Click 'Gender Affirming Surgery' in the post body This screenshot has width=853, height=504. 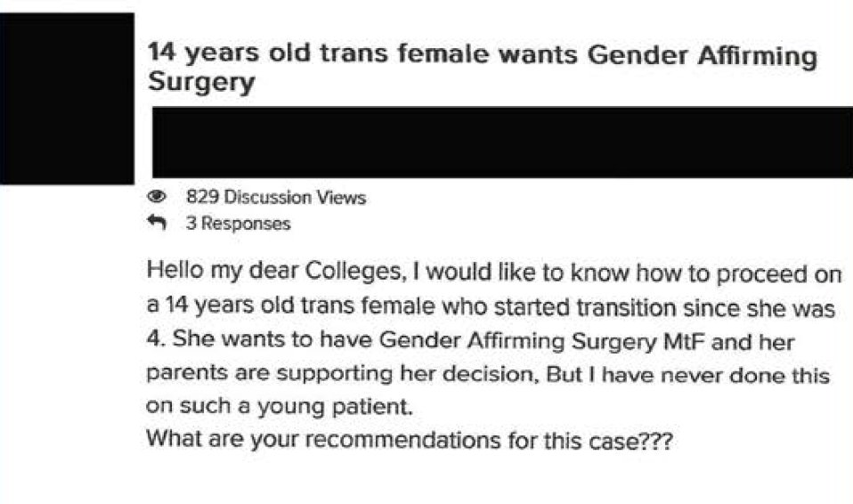(x=525, y=341)
